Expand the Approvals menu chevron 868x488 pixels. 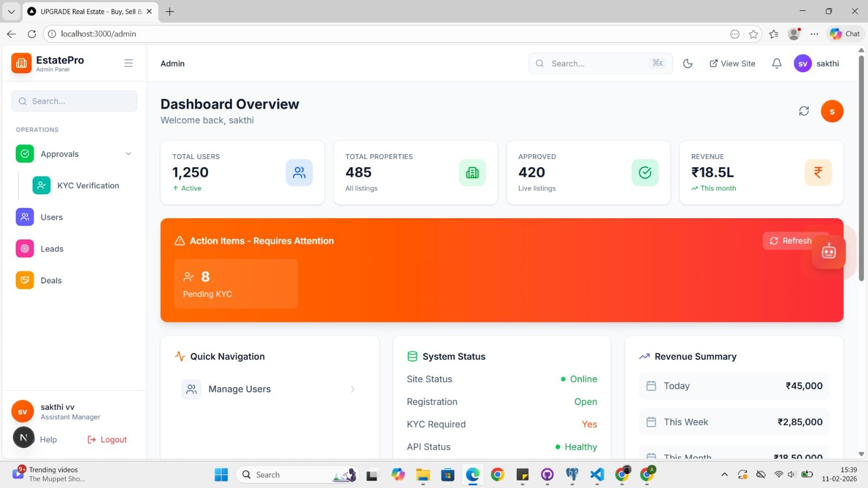129,154
